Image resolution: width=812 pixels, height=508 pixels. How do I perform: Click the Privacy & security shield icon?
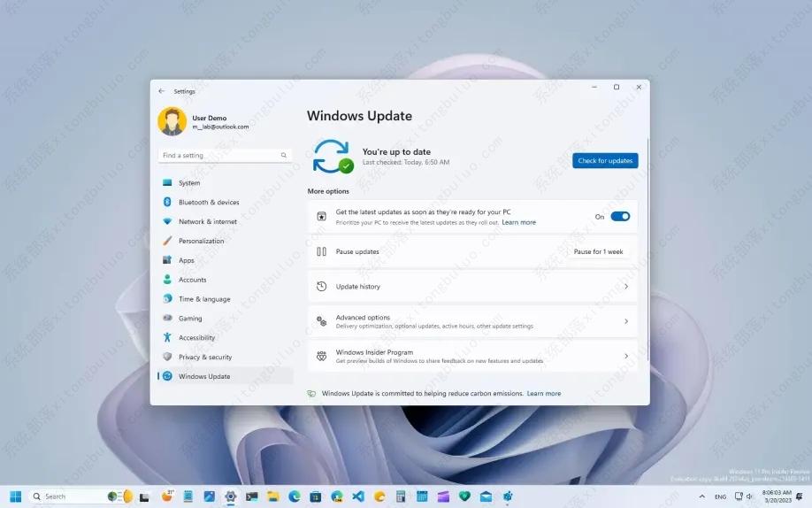pyautogui.click(x=167, y=357)
